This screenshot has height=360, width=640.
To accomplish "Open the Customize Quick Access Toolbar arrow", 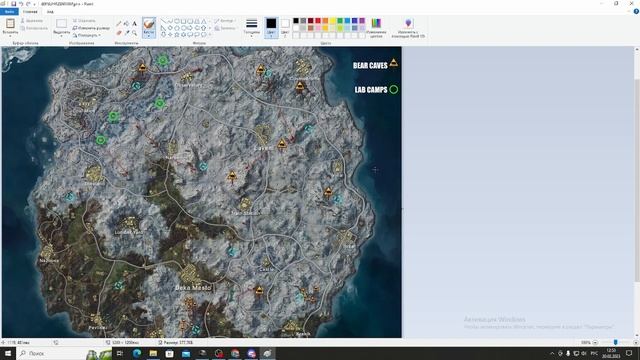I will pos(34,4).
